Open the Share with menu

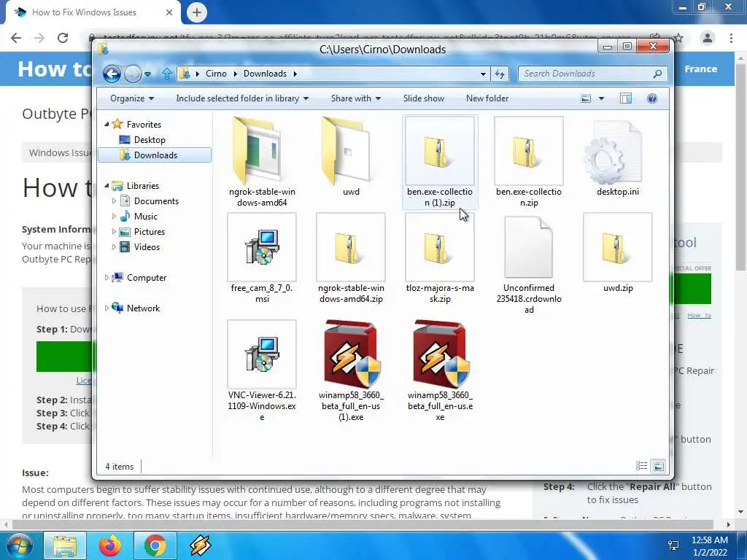pyautogui.click(x=356, y=98)
